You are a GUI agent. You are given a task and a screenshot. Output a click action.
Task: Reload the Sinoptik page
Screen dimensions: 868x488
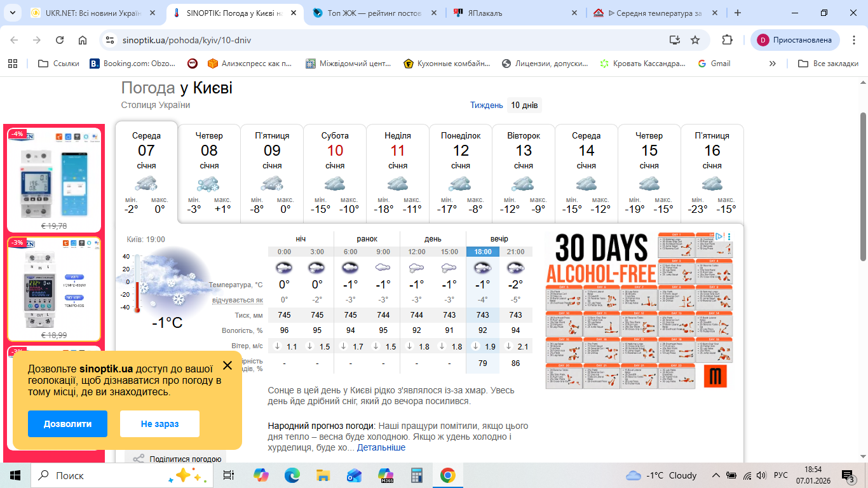60,40
